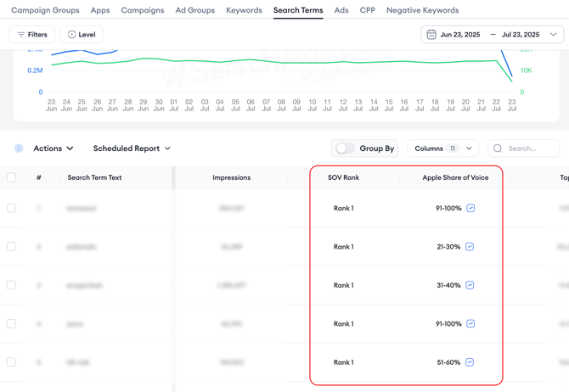Screen dimensions: 569x392
Task: Click the calendar icon in date range picker
Action: (x=431, y=35)
